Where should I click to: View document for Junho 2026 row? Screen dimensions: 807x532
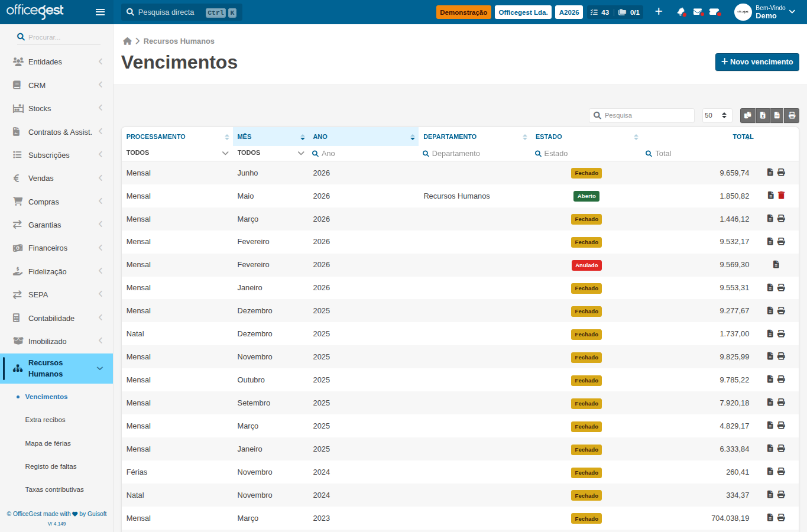[x=770, y=173]
